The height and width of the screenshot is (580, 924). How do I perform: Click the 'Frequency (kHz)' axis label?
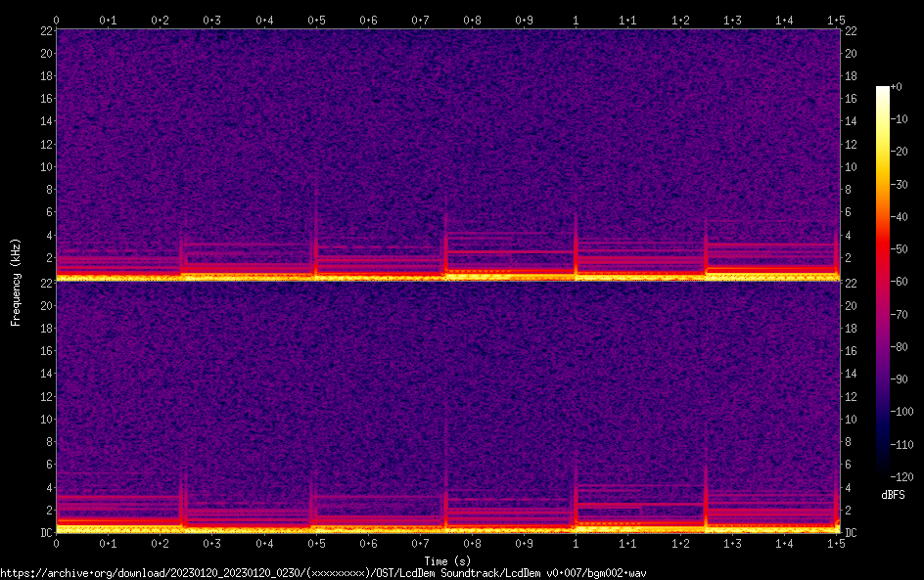tap(16, 281)
